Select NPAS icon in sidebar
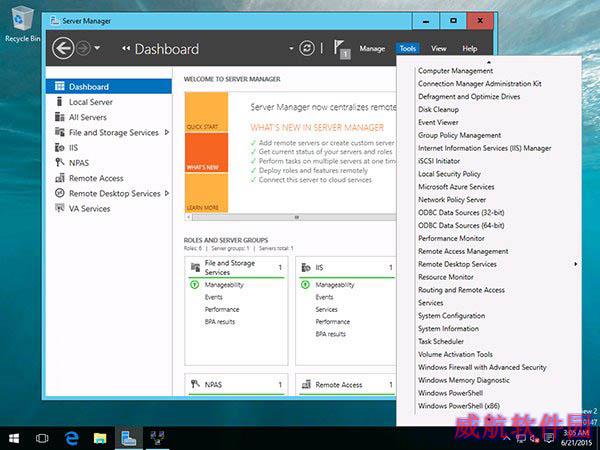Image resolution: width=600 pixels, height=450 pixels. click(59, 163)
